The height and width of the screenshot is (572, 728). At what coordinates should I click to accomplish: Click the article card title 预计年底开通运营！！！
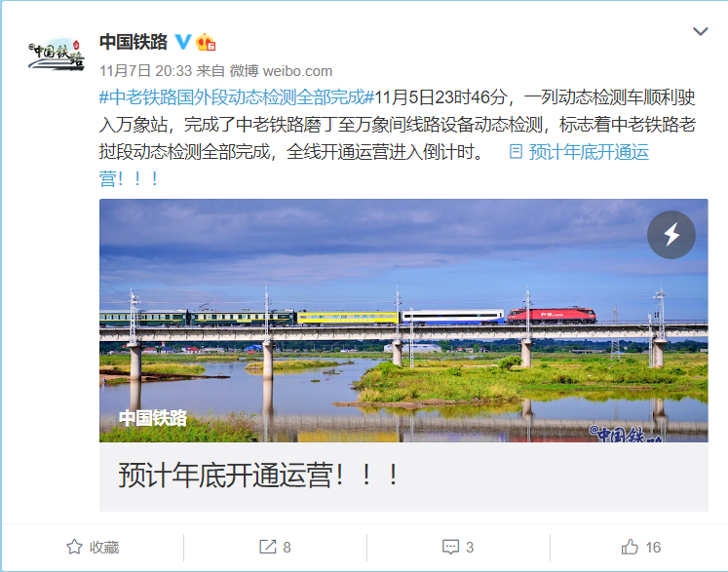pyautogui.click(x=258, y=476)
